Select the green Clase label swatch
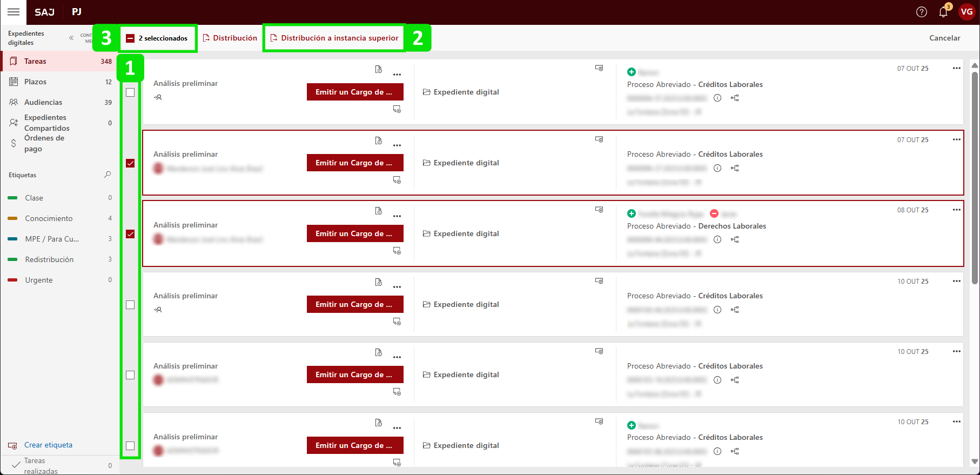The image size is (980, 475). (x=12, y=198)
